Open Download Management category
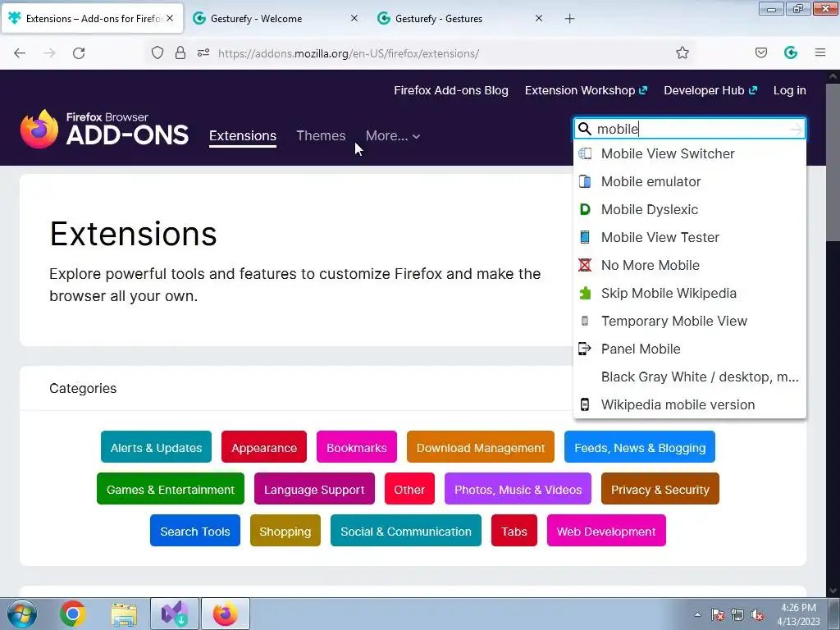The image size is (840, 630). 481,447
